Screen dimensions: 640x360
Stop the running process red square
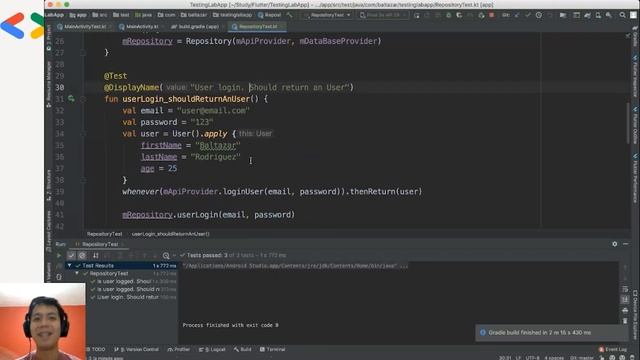pos(492,15)
